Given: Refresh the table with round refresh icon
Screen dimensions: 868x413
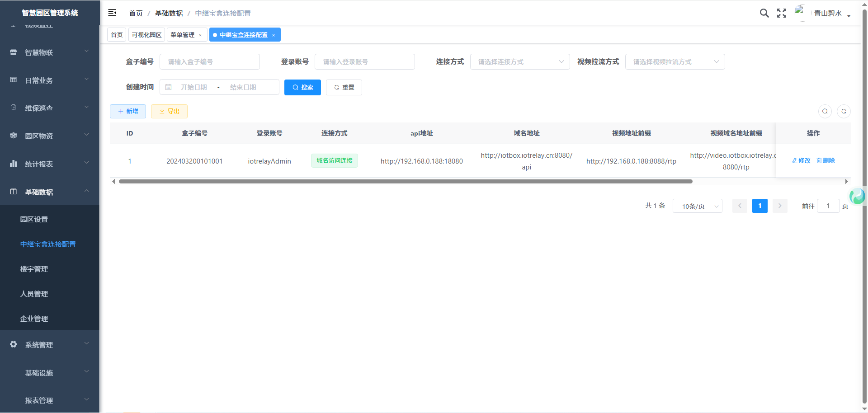Looking at the screenshot, I should [x=844, y=111].
